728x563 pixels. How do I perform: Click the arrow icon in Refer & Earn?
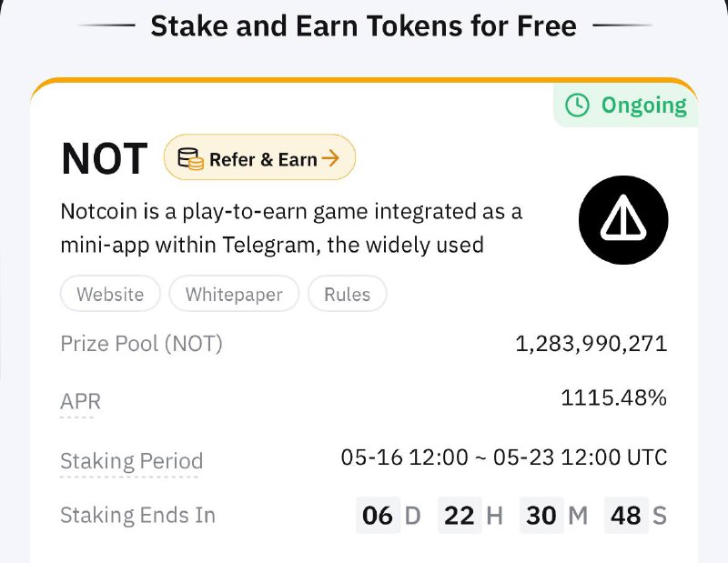(330, 158)
